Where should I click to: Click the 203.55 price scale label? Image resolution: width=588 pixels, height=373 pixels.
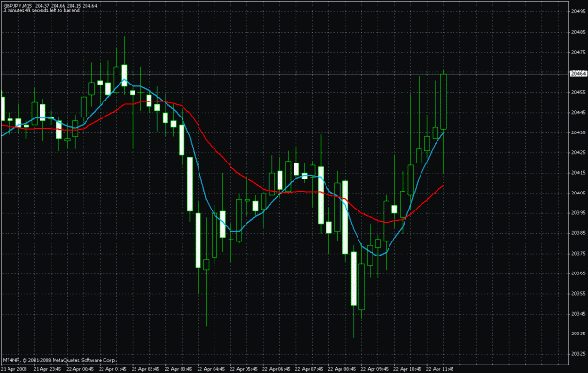coord(579,293)
